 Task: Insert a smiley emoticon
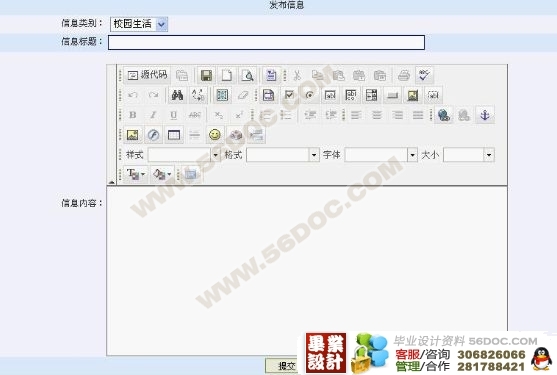pyautogui.click(x=215, y=135)
